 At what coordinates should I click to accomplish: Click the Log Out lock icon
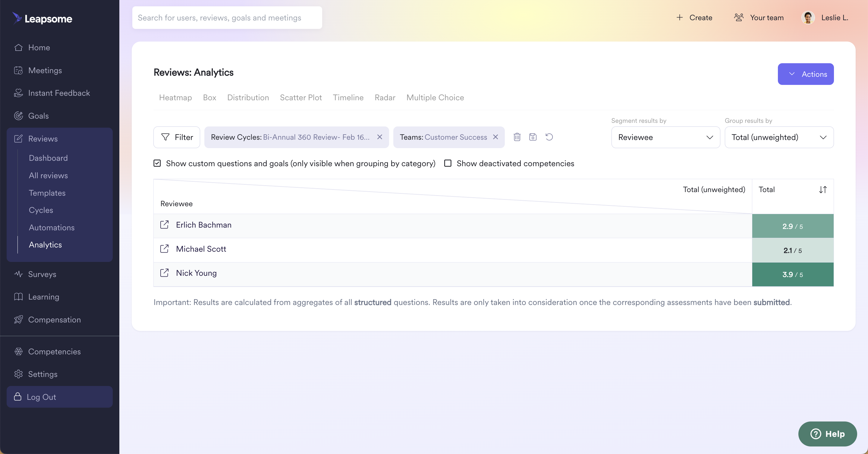tap(18, 396)
